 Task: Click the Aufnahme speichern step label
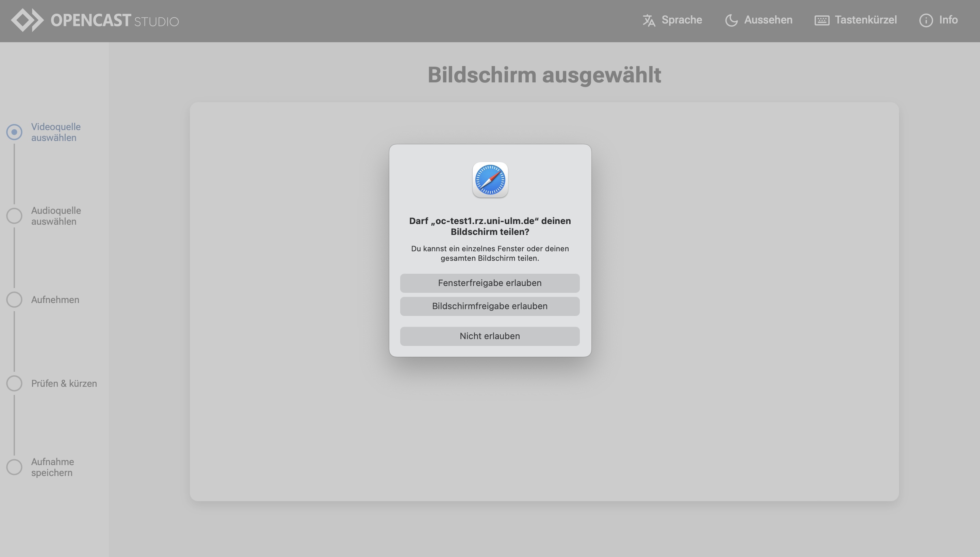coord(53,467)
